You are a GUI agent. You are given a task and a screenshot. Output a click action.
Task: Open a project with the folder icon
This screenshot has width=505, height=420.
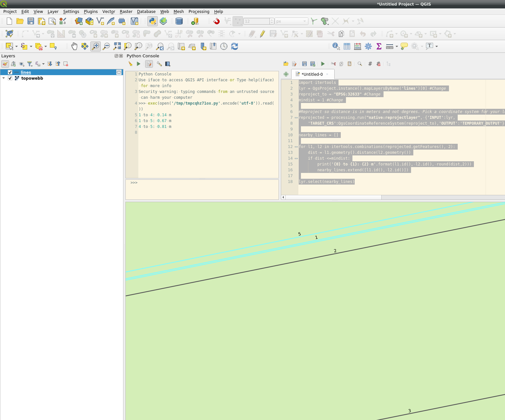click(x=20, y=21)
